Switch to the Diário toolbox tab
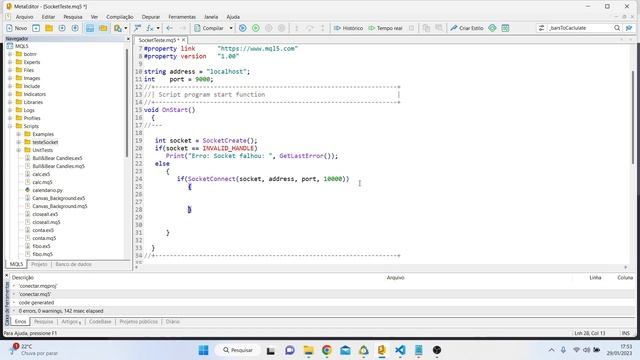This screenshot has width=640, height=360. (173, 322)
